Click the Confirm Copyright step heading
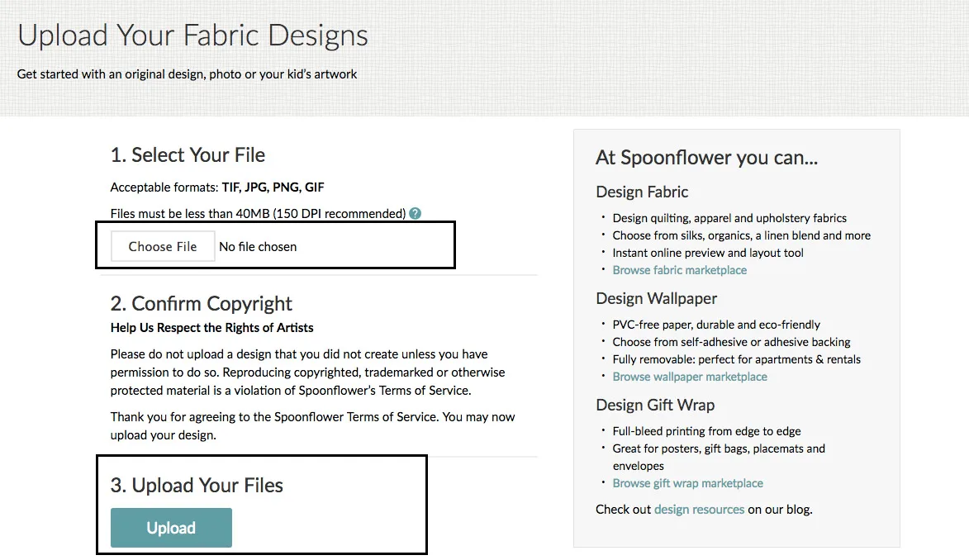Image resolution: width=969 pixels, height=560 pixels. click(201, 303)
